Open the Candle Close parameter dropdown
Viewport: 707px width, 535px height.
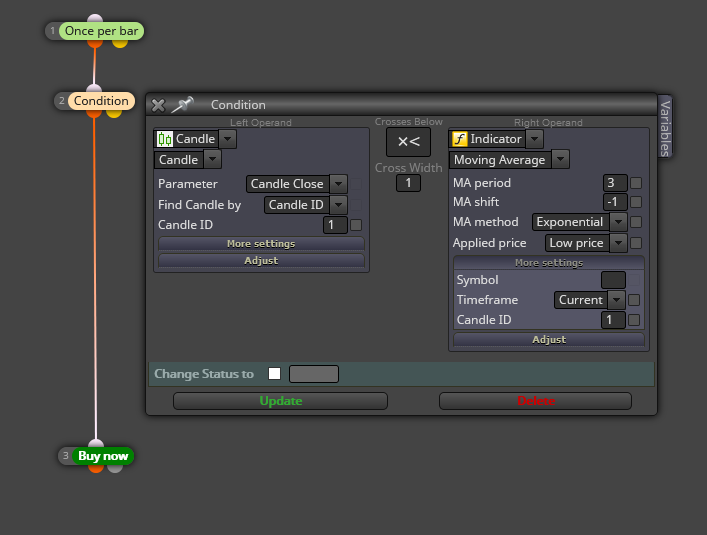tap(339, 183)
